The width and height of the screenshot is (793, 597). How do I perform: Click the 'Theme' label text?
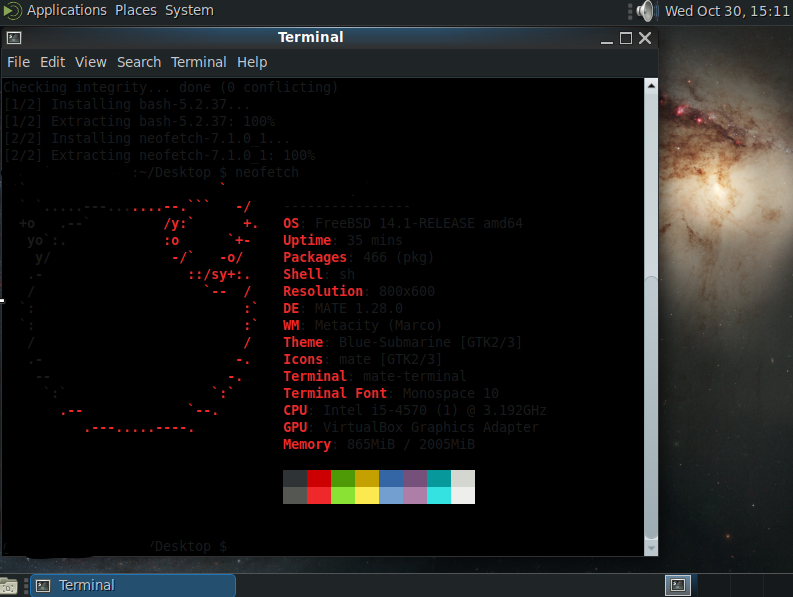pos(303,342)
